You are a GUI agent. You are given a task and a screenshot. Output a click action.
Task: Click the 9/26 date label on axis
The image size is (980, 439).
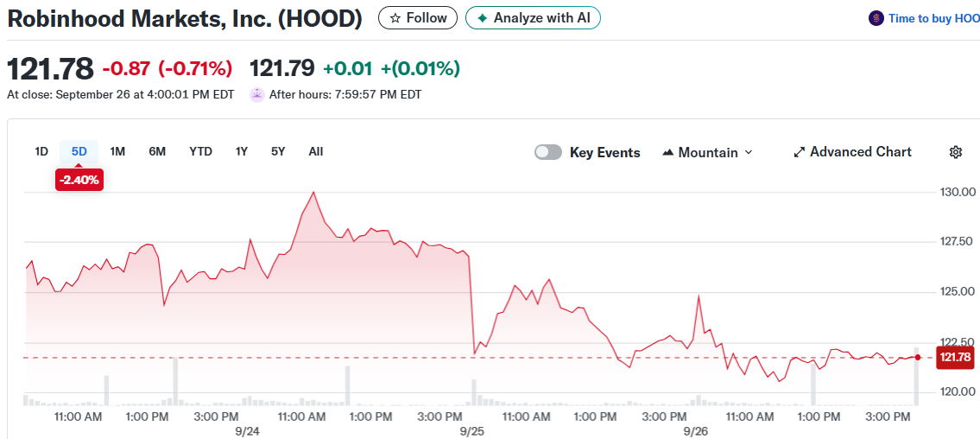click(696, 431)
